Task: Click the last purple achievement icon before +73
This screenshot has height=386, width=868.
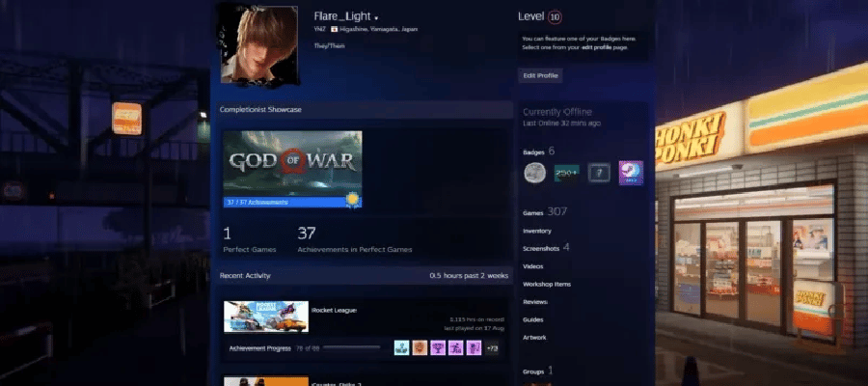Action: 474,347
